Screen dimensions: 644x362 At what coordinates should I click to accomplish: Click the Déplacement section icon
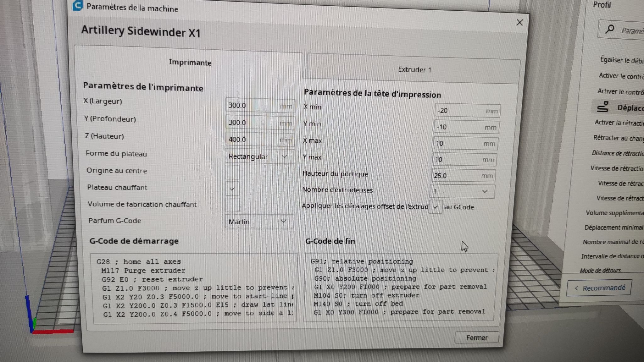tap(603, 107)
